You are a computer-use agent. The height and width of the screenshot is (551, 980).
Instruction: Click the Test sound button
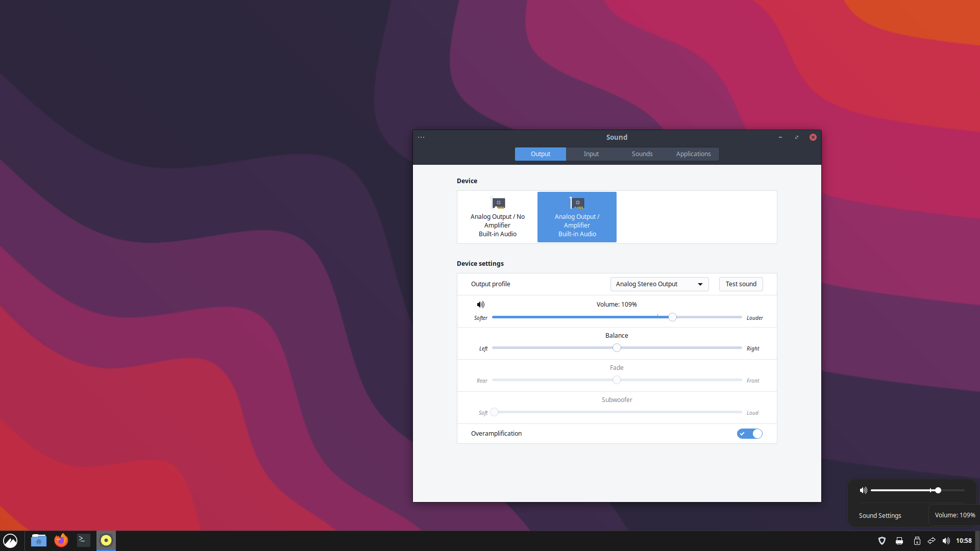coord(741,283)
